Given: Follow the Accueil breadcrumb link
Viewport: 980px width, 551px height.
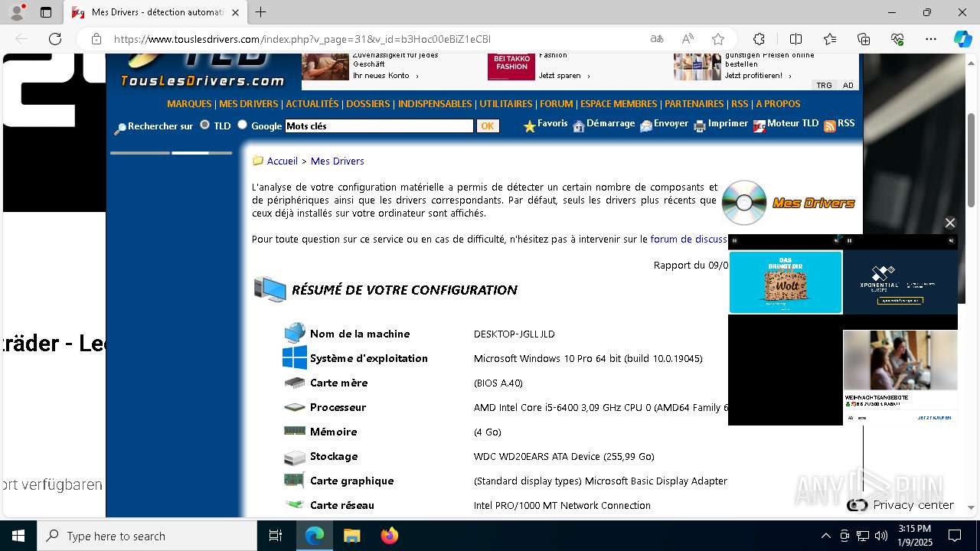Looking at the screenshot, I should click(x=283, y=161).
